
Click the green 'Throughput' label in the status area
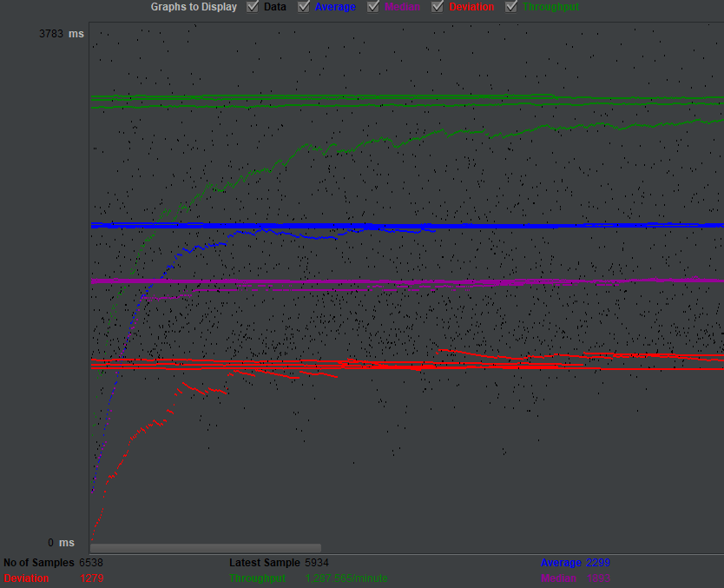coord(257,578)
